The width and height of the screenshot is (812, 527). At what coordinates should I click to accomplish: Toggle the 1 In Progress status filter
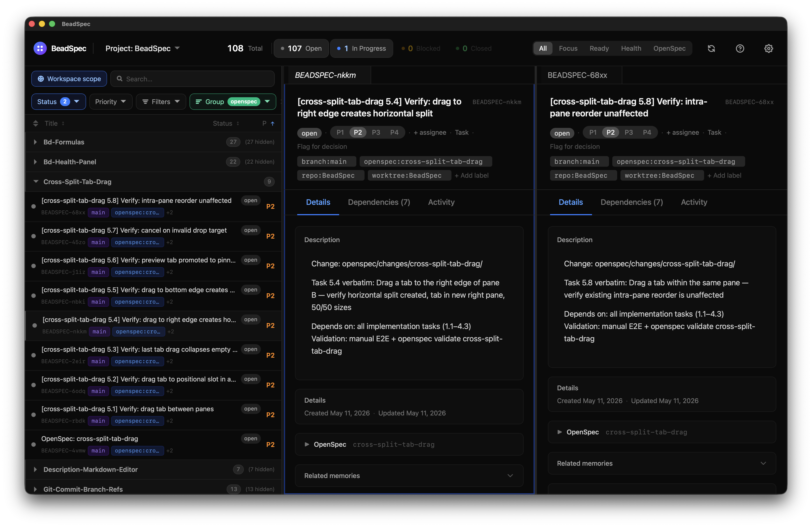(361, 49)
